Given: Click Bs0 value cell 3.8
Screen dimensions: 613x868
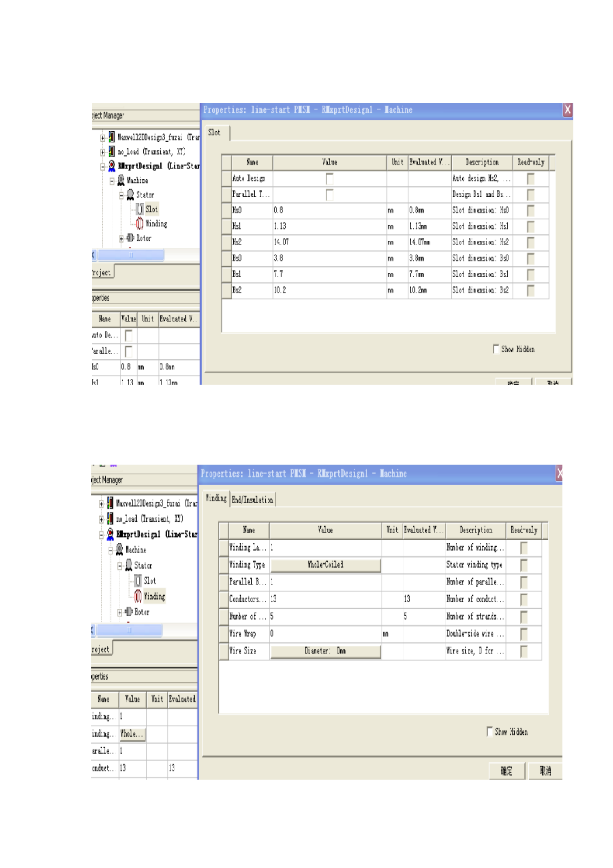Looking at the screenshot, I should tap(330, 258).
